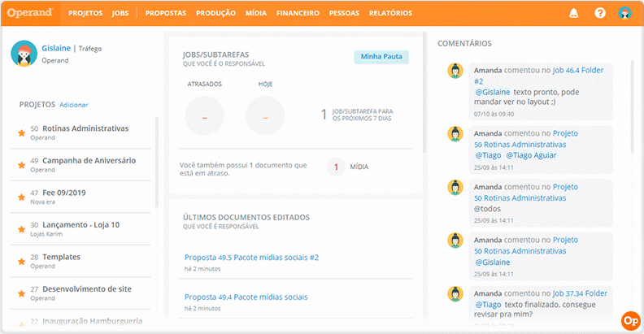Open the orange Op chat bubble
This screenshot has height=334, width=644.
pyautogui.click(x=631, y=320)
